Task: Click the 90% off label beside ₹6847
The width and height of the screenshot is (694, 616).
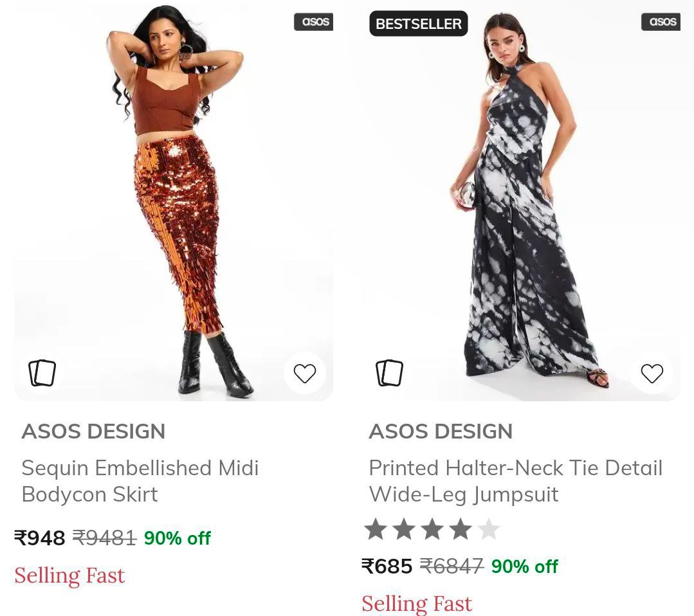Action: pos(524,566)
